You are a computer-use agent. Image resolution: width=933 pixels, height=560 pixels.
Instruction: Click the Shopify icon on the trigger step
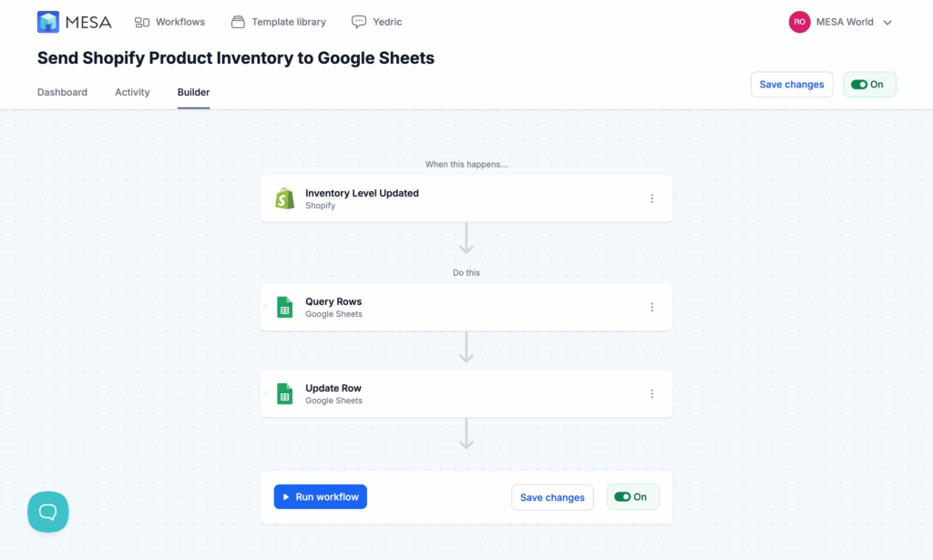pos(284,199)
